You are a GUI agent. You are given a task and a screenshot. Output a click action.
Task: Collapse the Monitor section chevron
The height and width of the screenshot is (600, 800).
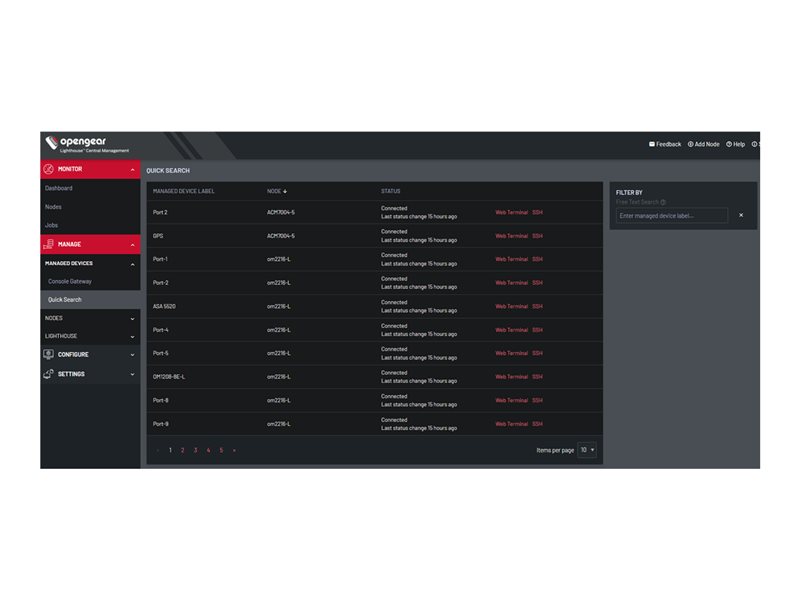(x=132, y=170)
